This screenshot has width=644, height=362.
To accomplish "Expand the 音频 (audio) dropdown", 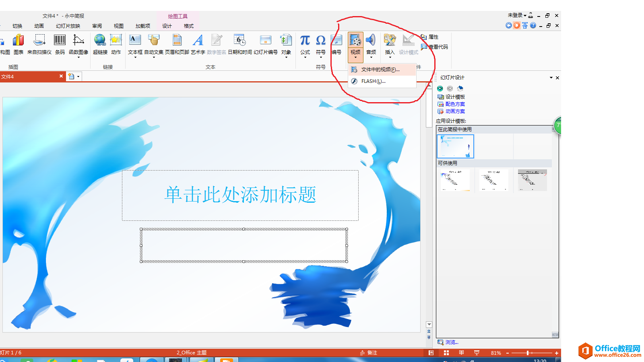I will 371,58.
